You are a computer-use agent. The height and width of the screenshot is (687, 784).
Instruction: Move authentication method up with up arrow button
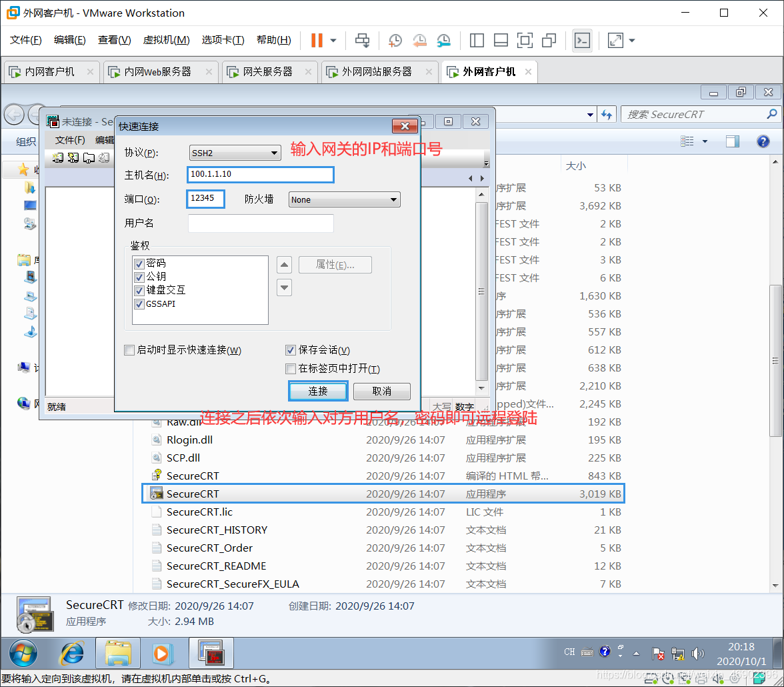click(x=284, y=265)
